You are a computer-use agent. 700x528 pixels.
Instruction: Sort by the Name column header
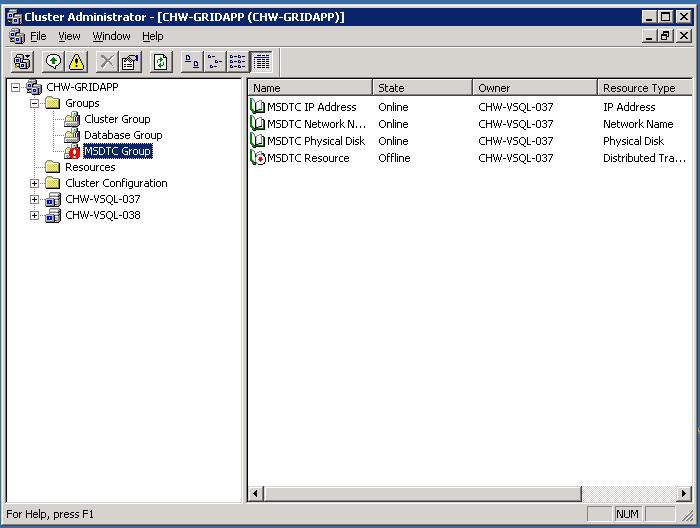click(x=310, y=88)
